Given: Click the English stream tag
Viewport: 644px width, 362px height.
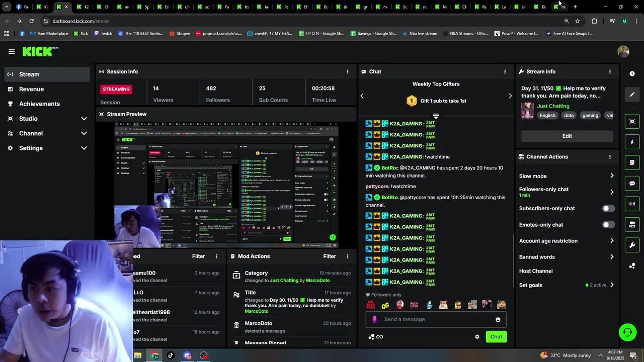Looking at the screenshot, I should click(547, 116).
